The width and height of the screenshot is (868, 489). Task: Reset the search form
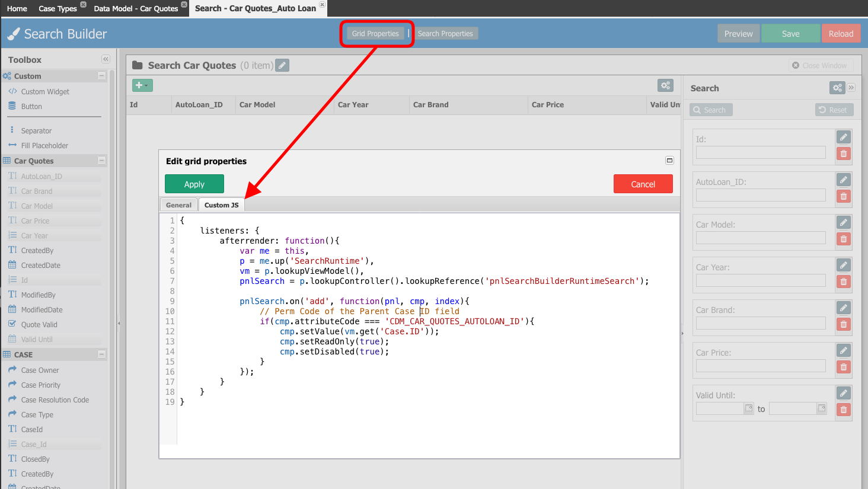[x=834, y=110]
